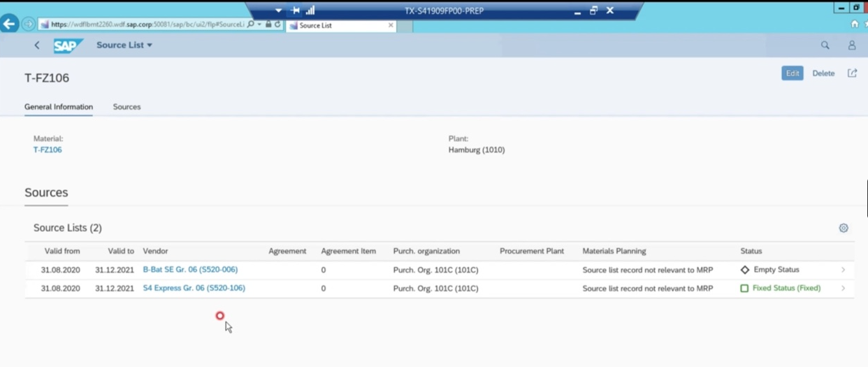Click the SAP logo

(68, 45)
